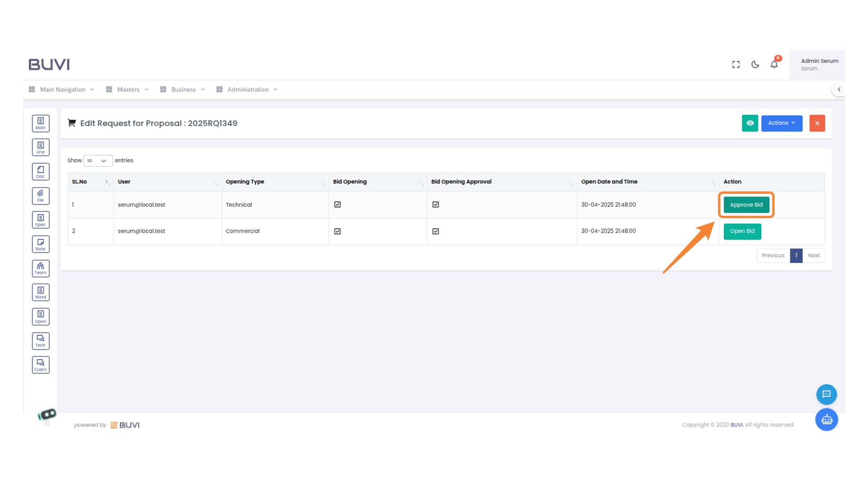This screenshot has height=488, width=868.
Task: Toggle the dark mode moon icon
Action: [755, 65]
